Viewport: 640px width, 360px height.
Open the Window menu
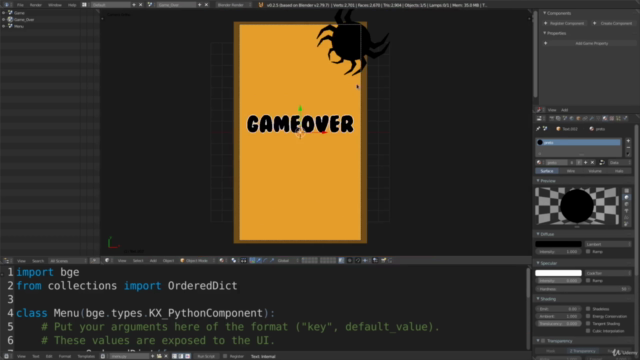pos(55,5)
